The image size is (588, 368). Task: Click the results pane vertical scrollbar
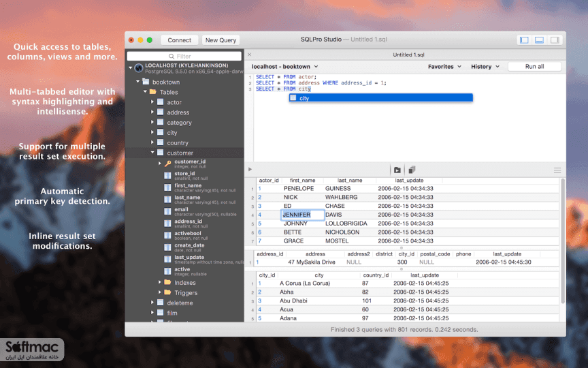563,241
